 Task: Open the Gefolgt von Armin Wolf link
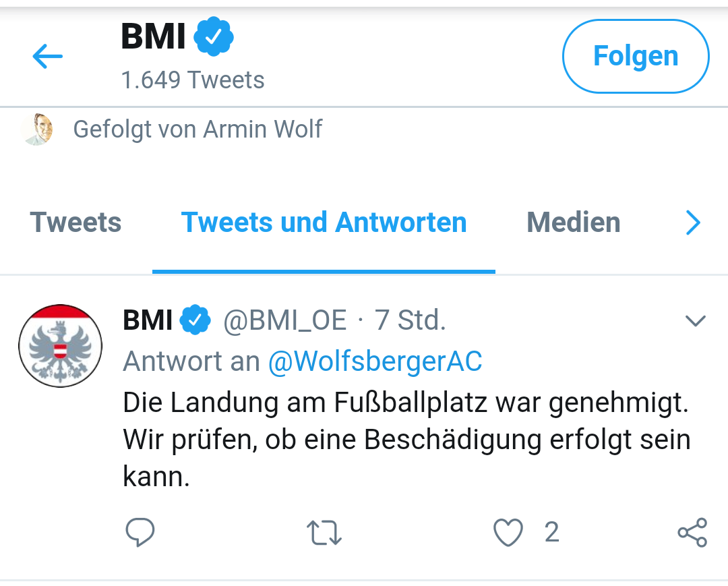[x=198, y=129]
